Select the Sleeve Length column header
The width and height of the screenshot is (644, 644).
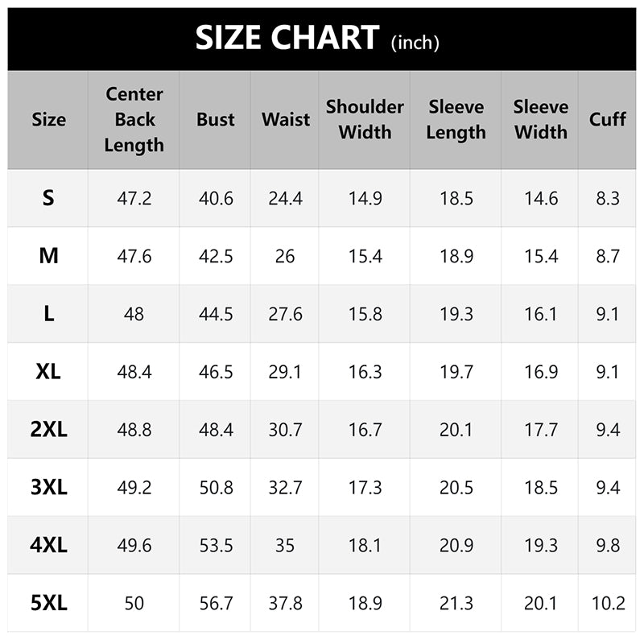[x=456, y=119]
